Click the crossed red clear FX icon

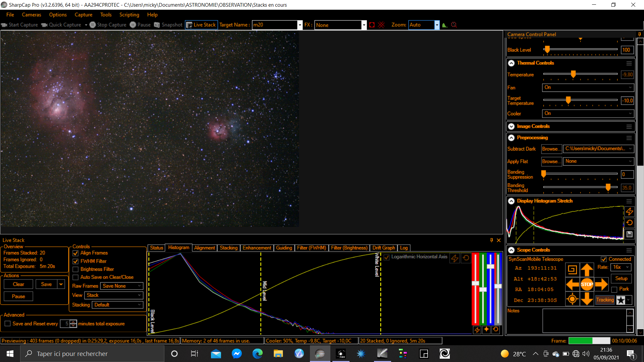[381, 25]
